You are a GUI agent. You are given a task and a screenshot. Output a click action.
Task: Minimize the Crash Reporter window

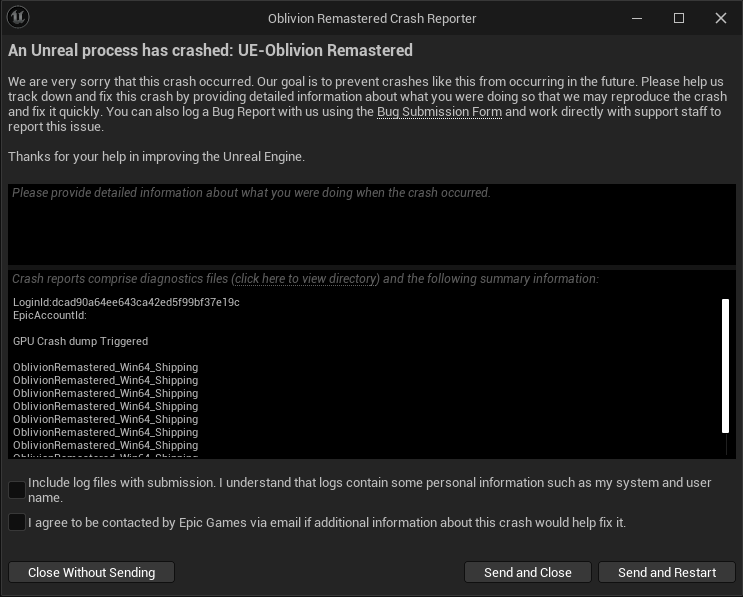pos(637,18)
